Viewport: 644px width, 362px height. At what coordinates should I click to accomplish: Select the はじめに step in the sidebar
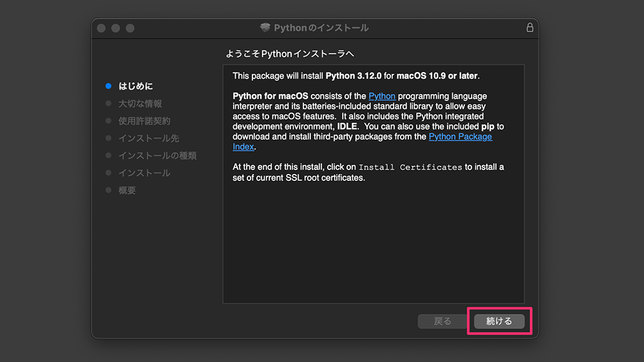(x=135, y=86)
